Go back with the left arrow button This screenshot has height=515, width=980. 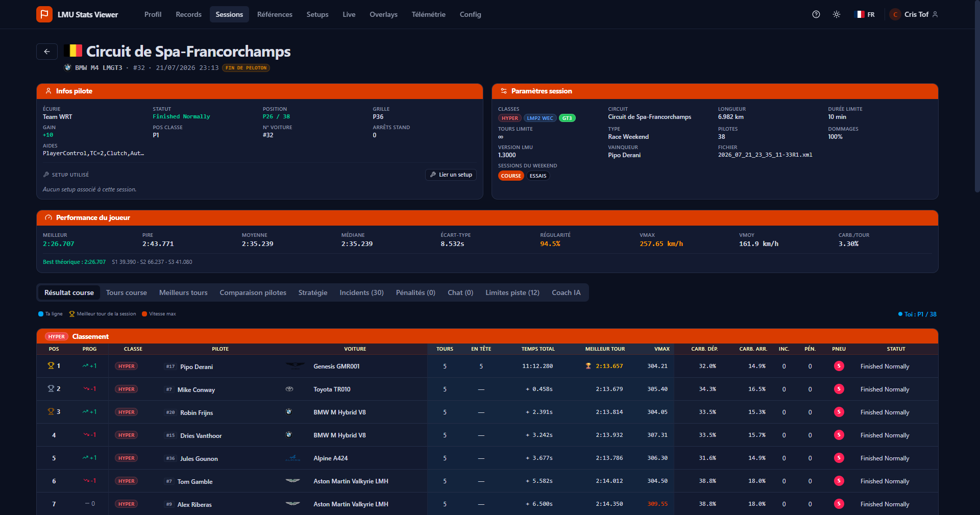pos(47,52)
